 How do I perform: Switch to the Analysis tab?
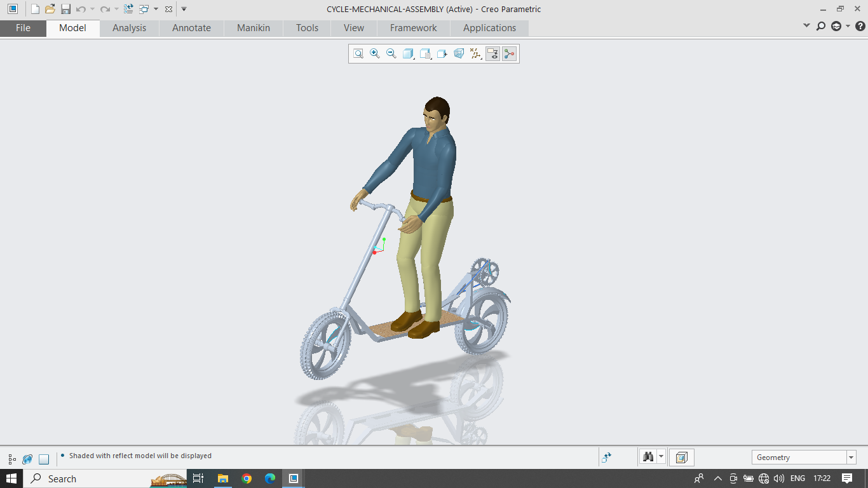(129, 28)
